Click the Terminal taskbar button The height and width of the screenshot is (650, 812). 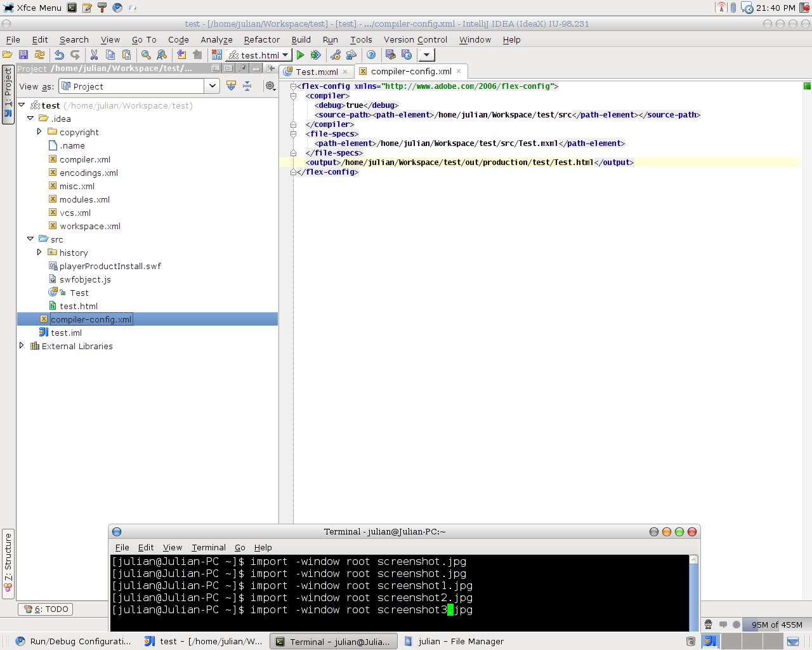[334, 642]
